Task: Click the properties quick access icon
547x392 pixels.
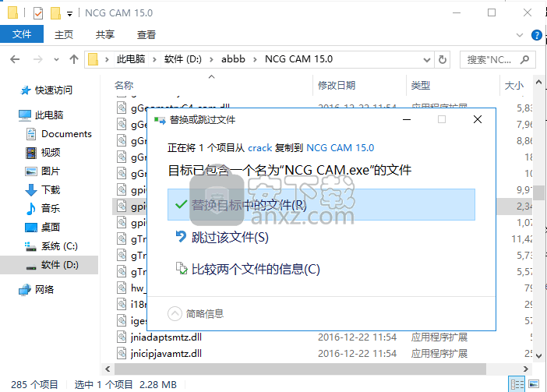Action: (x=38, y=13)
